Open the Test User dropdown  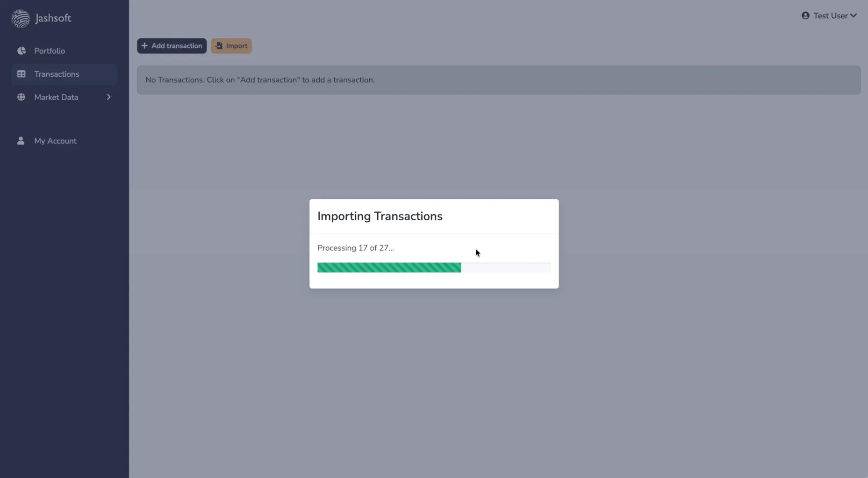point(829,16)
